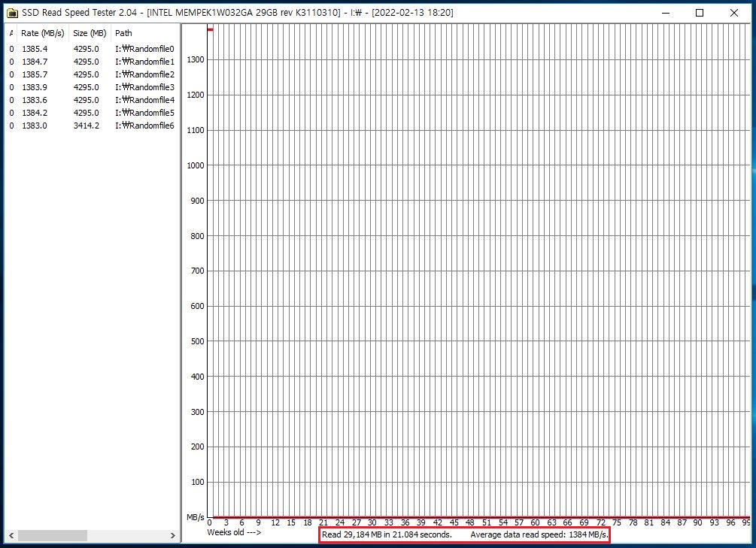Select the row with rate 1383.6

[92, 100]
